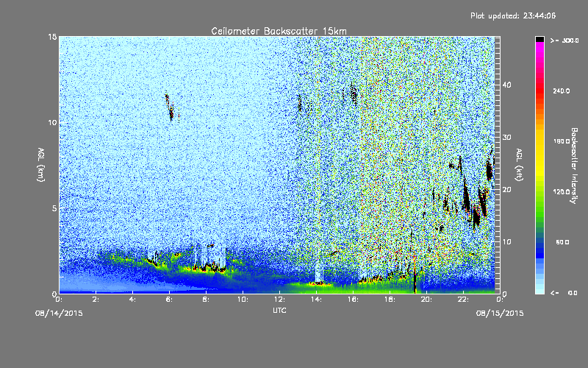588x368 pixels.
Task: Click the 20: hour tick label on time axis
Action: pos(426,300)
